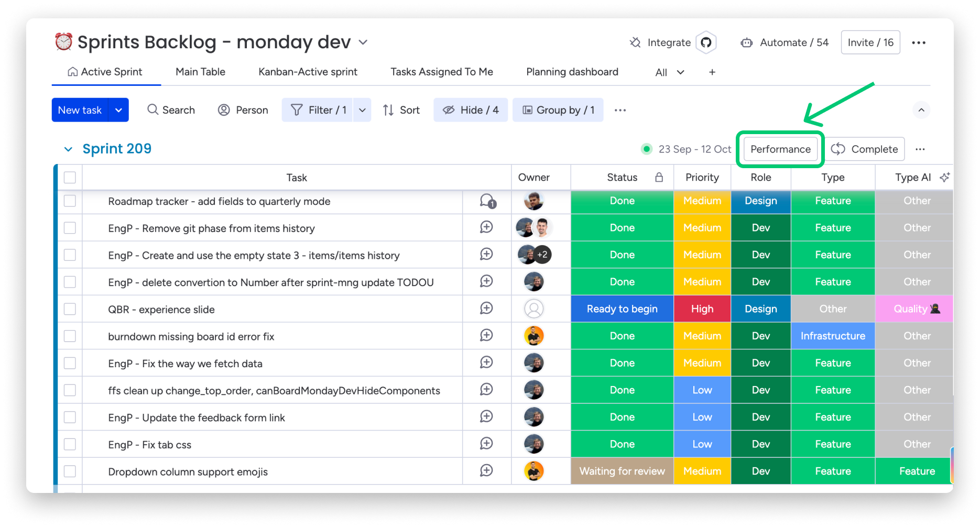This screenshot has width=980, height=527.
Task: Open Infrastructure type cell dropdown
Action: (x=833, y=336)
